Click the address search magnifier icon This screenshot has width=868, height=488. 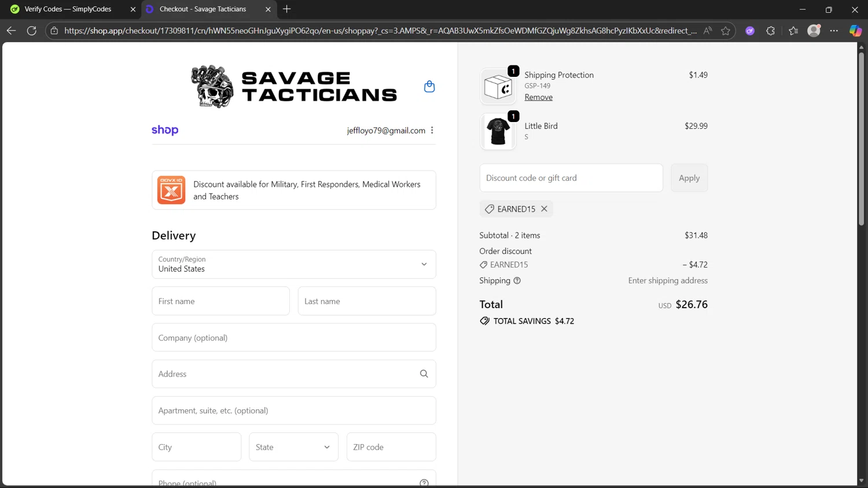coord(424,374)
